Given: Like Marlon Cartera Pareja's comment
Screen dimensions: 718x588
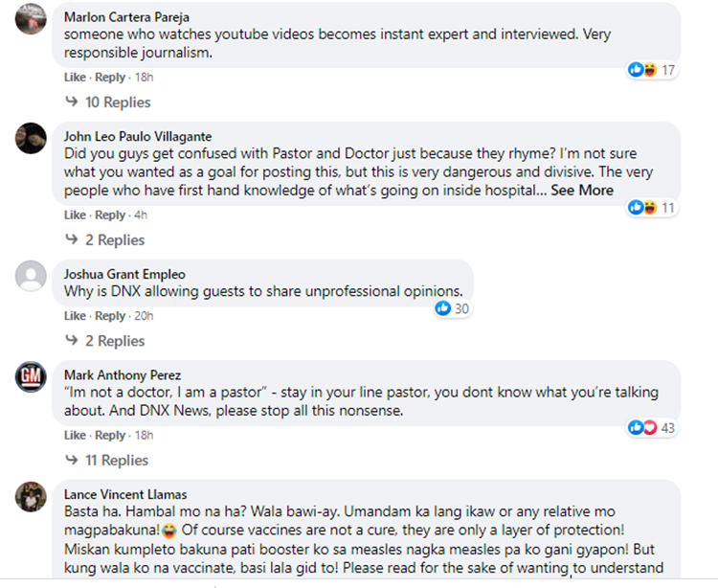Looking at the screenshot, I should tap(75, 78).
